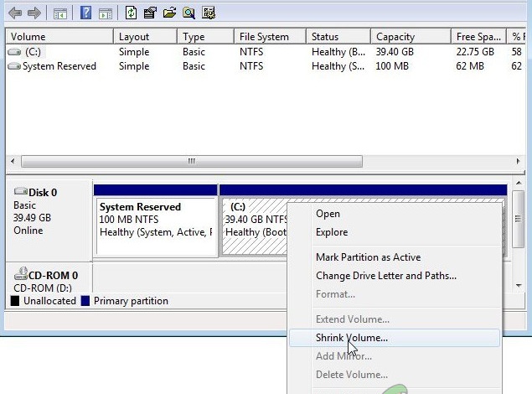Click the volume list horizontal scrollbar
This screenshot has height=394, width=532.
coord(192,161)
